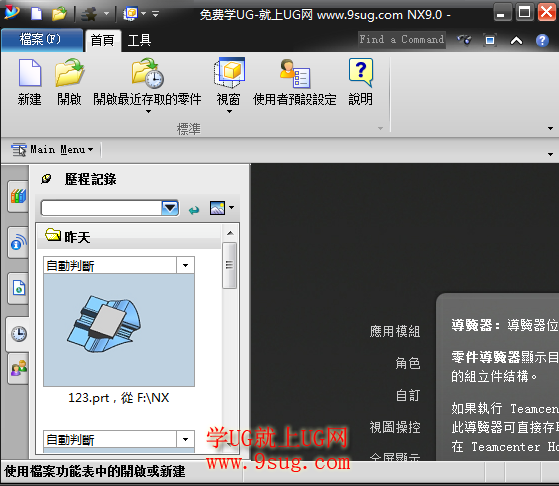
Task: Select 應用模組 in welcome page list
Action: point(395,331)
